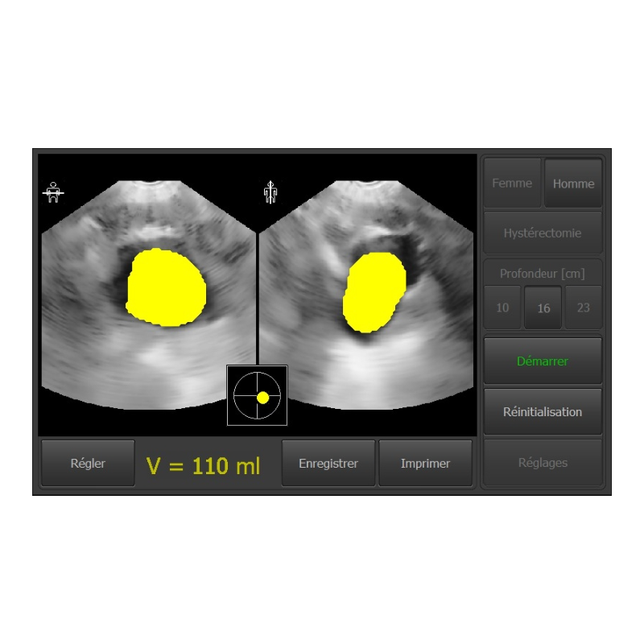Viewport: 644px width, 644px height.
Task: Toggle the Hystérectomie option
Action: 543,233
